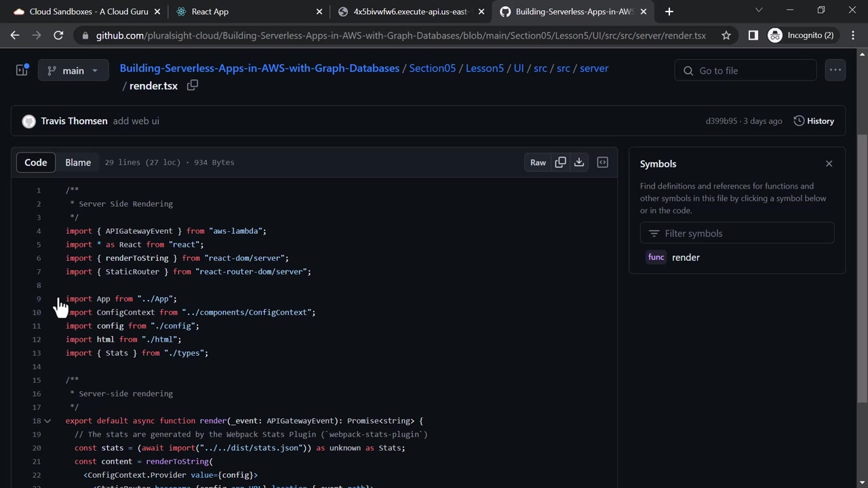The height and width of the screenshot is (488, 868).
Task: Select the Code view toggle
Action: coord(36,162)
